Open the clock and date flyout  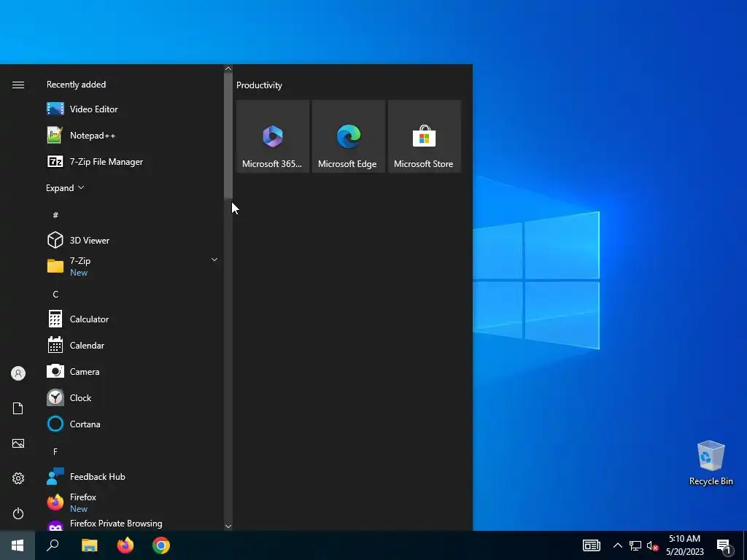click(x=684, y=545)
